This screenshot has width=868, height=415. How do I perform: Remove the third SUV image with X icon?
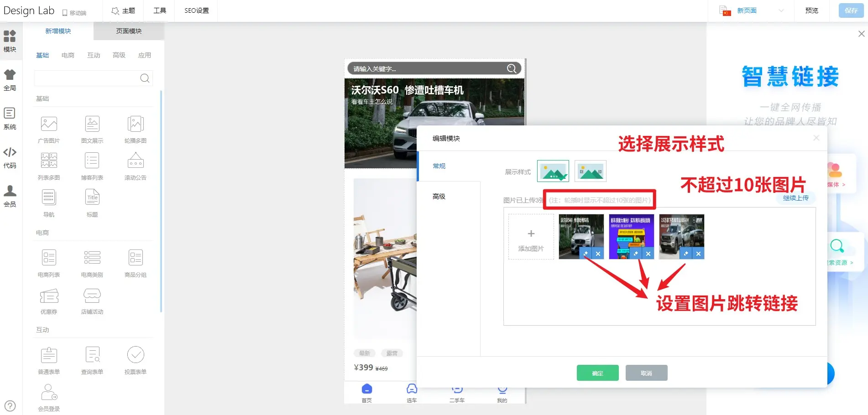coord(698,254)
